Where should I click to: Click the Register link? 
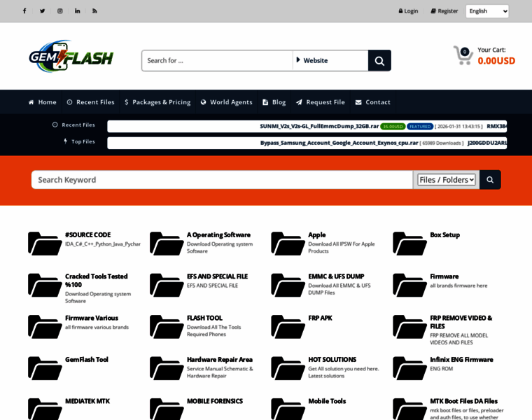tap(444, 11)
